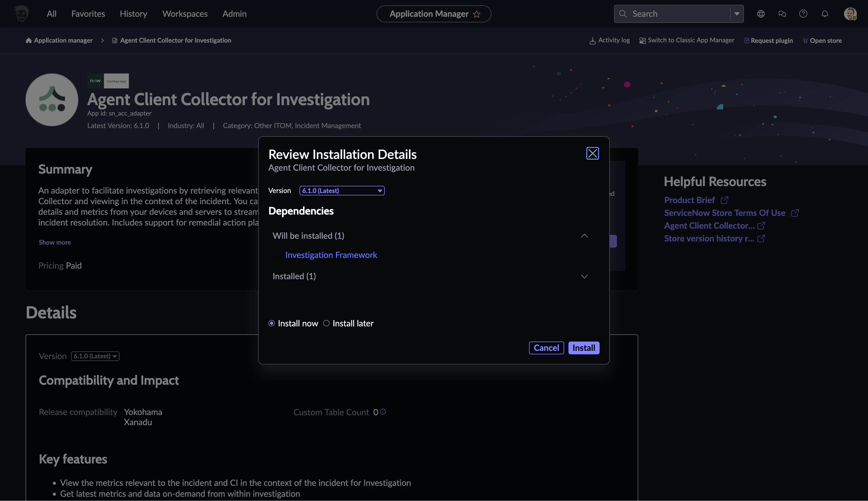The height and width of the screenshot is (501, 868).
Task: Open external link icon beside Product Brief
Action: coord(724,200)
